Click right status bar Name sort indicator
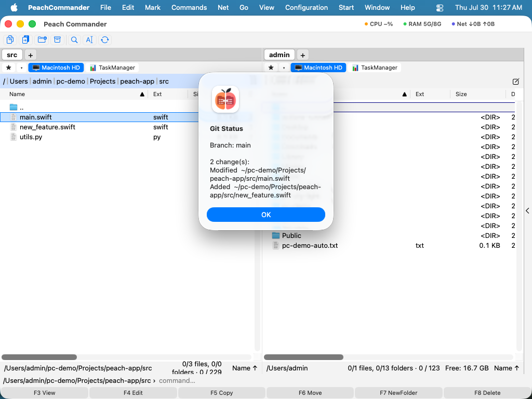This screenshot has height=399, width=532. 507,368
